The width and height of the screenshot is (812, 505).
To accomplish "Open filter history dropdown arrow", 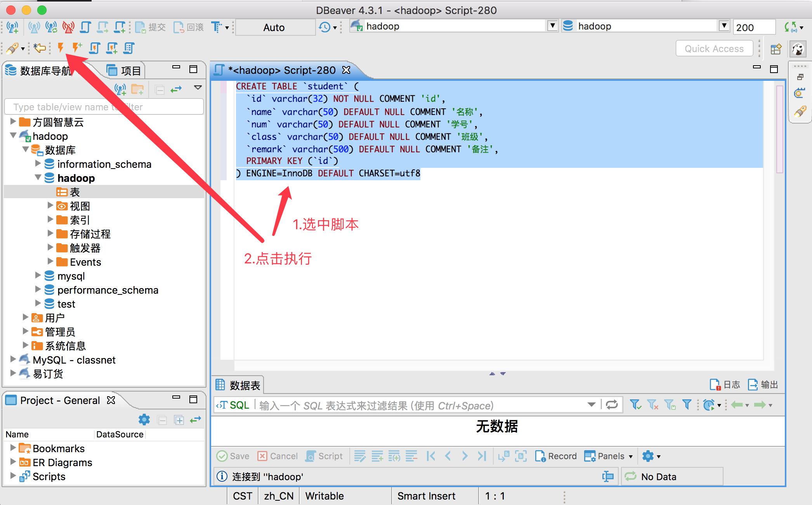I will click(592, 405).
